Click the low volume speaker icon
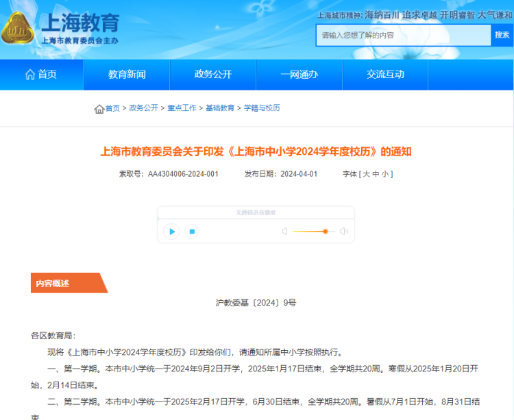The width and height of the screenshot is (514, 420). coord(284,232)
